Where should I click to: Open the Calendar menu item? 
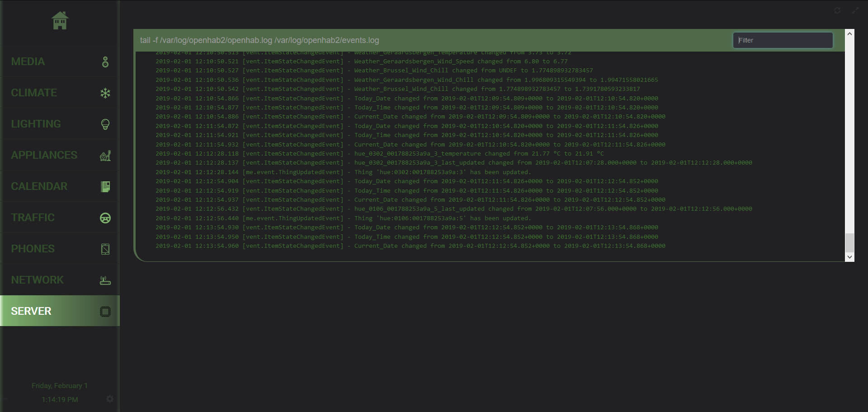[39, 186]
